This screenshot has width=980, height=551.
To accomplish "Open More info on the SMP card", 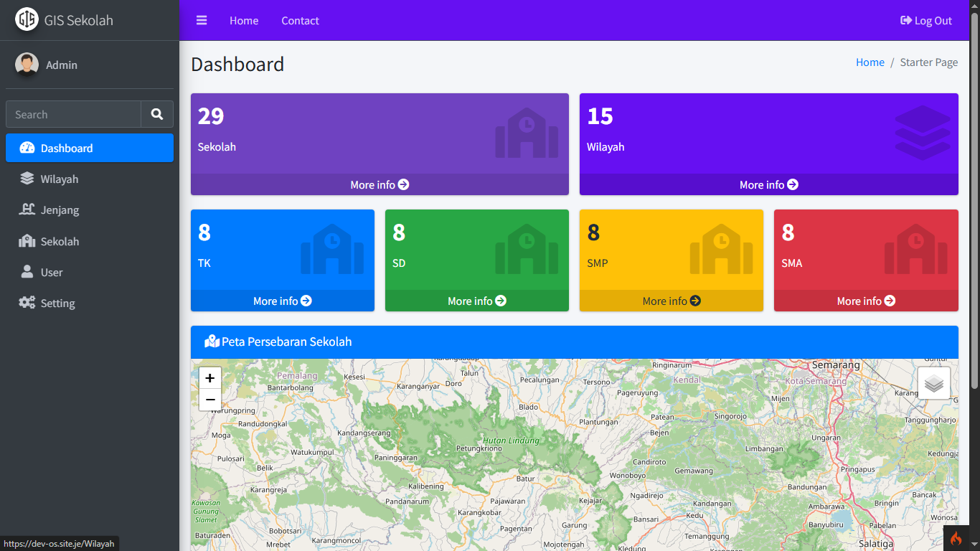I will tap(672, 301).
